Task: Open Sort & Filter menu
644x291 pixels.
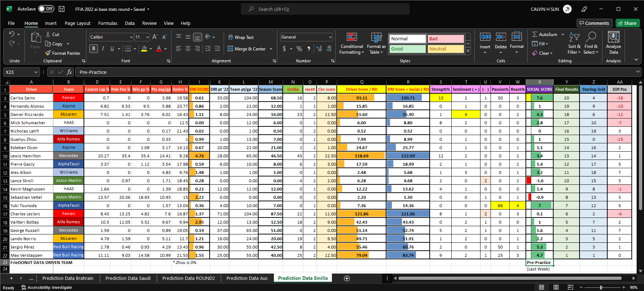Action: click(574, 43)
